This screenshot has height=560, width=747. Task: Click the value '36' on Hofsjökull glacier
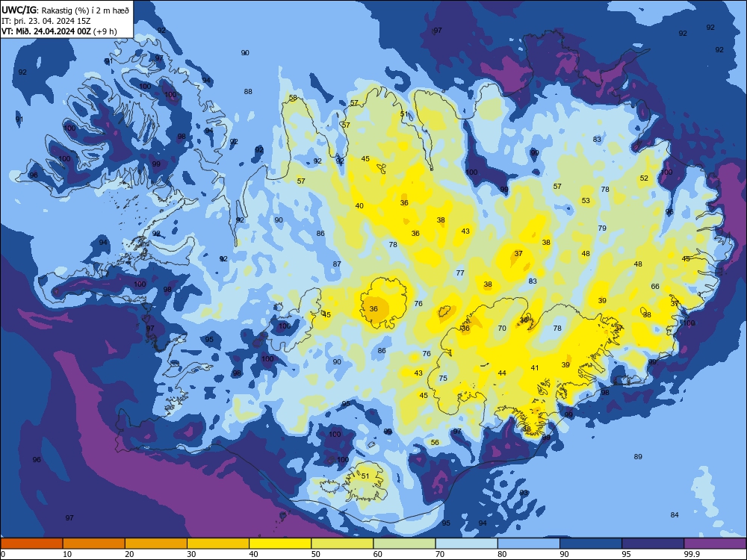[373, 308]
